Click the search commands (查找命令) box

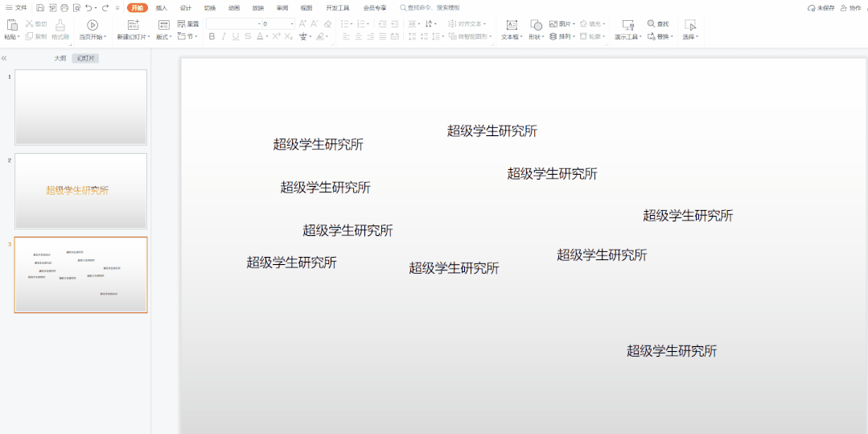430,8
